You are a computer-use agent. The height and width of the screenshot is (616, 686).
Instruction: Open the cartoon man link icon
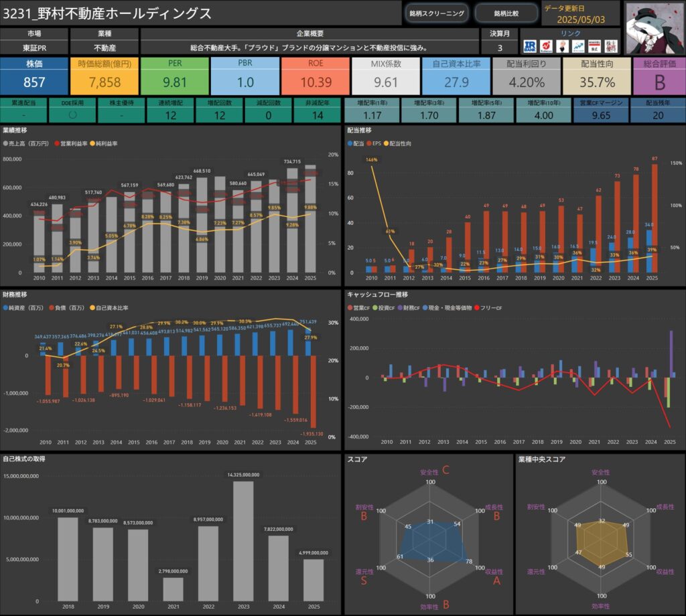pyautogui.click(x=562, y=46)
